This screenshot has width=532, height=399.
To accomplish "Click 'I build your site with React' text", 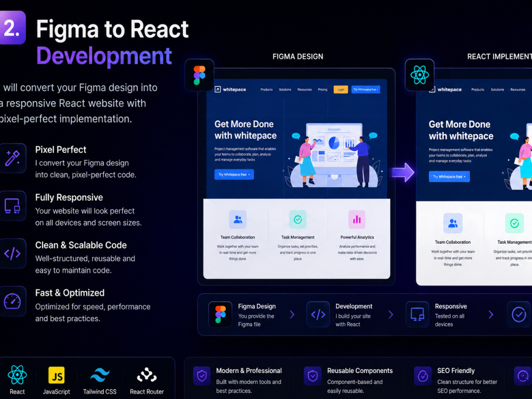I will point(353,320).
